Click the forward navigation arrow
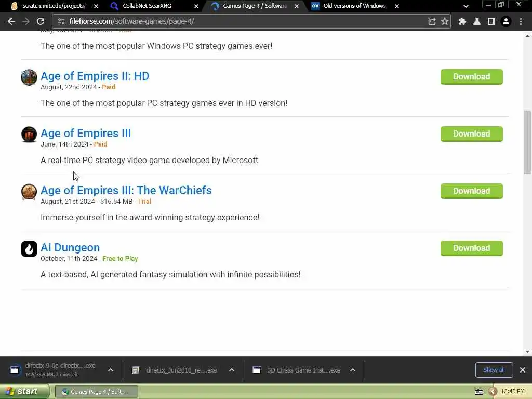The image size is (532, 399). (x=26, y=21)
